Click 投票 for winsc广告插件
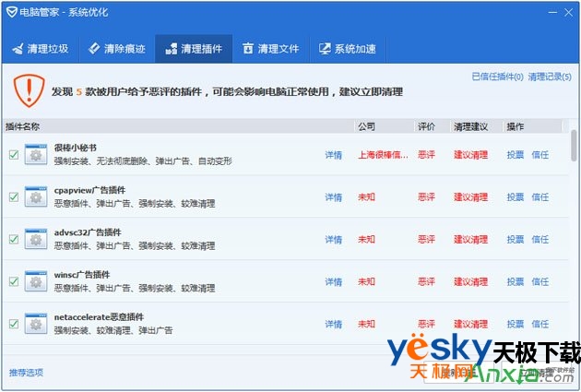Image resolution: width=581 pixels, height=392 pixels. [515, 281]
